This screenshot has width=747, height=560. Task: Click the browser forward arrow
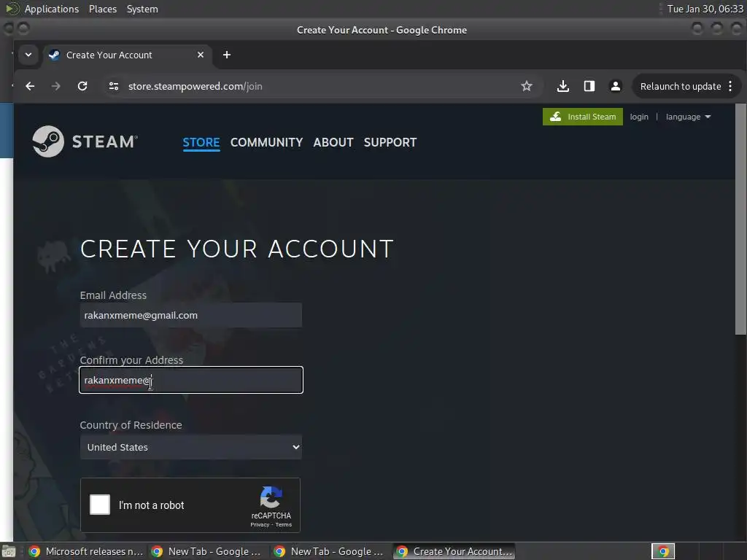click(x=55, y=86)
